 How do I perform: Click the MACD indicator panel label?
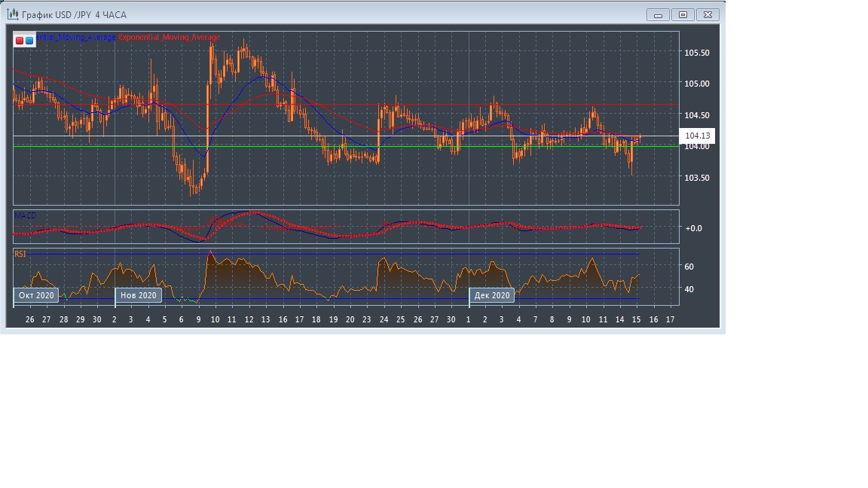click(x=25, y=215)
